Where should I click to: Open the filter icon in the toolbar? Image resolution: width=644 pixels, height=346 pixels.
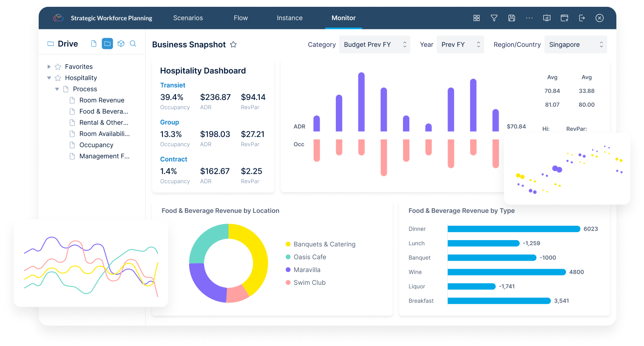[x=494, y=18]
